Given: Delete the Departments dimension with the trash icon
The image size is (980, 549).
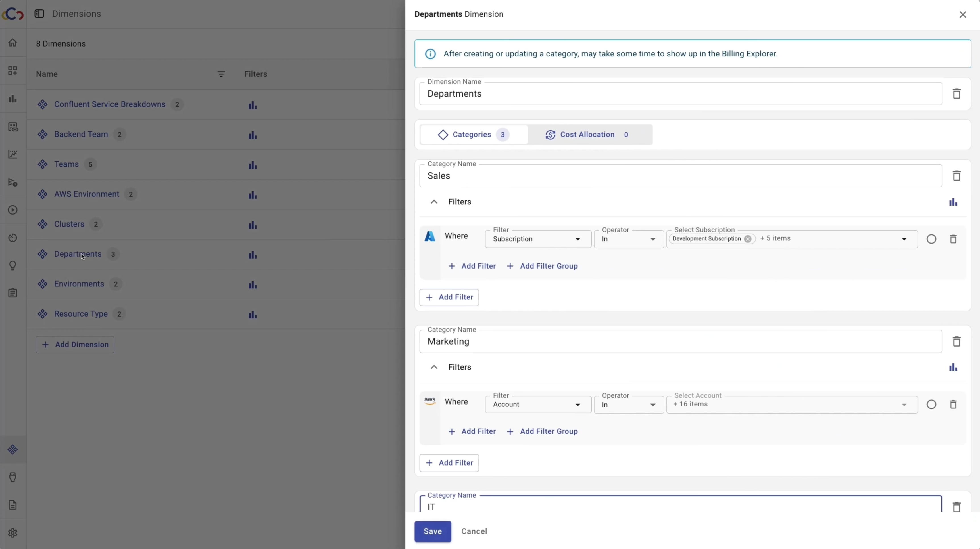Looking at the screenshot, I should tap(956, 93).
